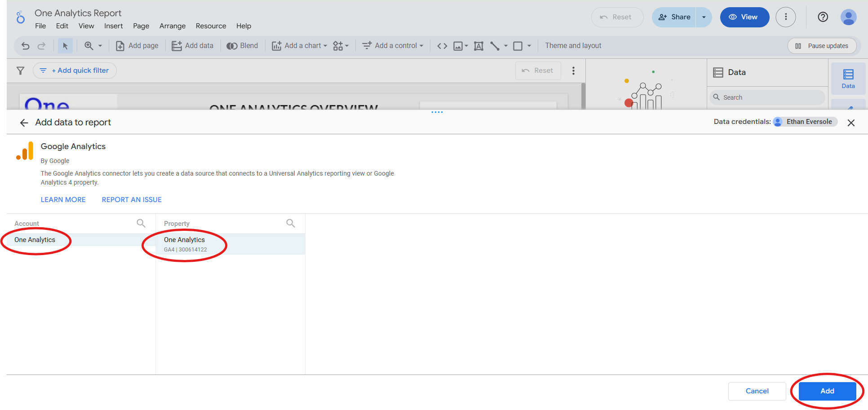Click the top-bar Reset button
Screen dimensions: 868x410
(617, 17)
